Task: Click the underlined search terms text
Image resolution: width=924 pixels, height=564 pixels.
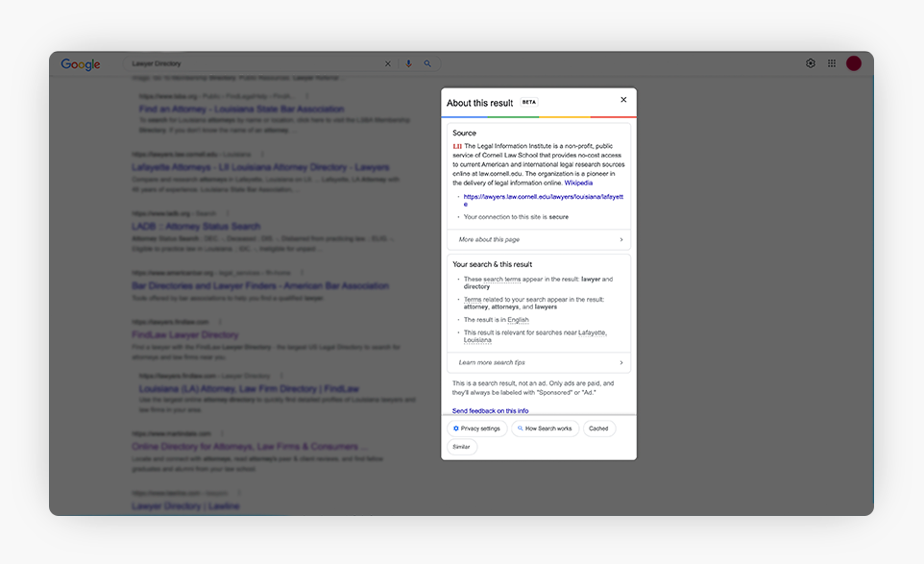Action: [502, 280]
